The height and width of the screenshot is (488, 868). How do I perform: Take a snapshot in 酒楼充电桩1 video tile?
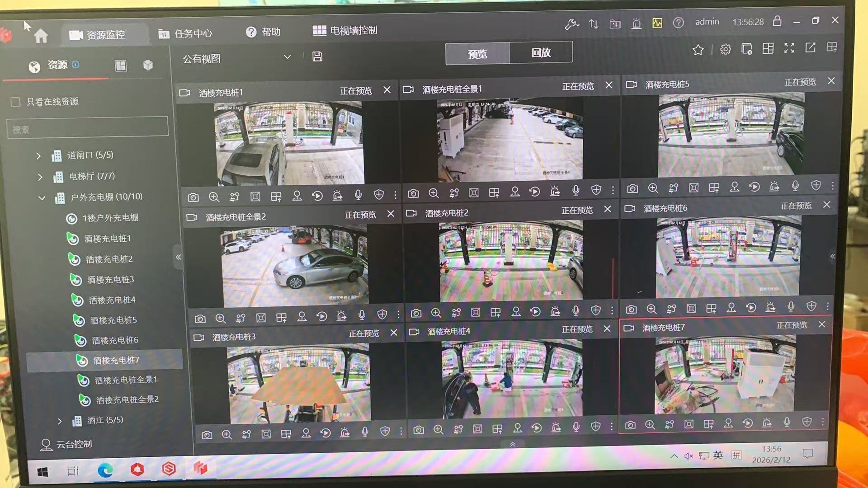[193, 197]
